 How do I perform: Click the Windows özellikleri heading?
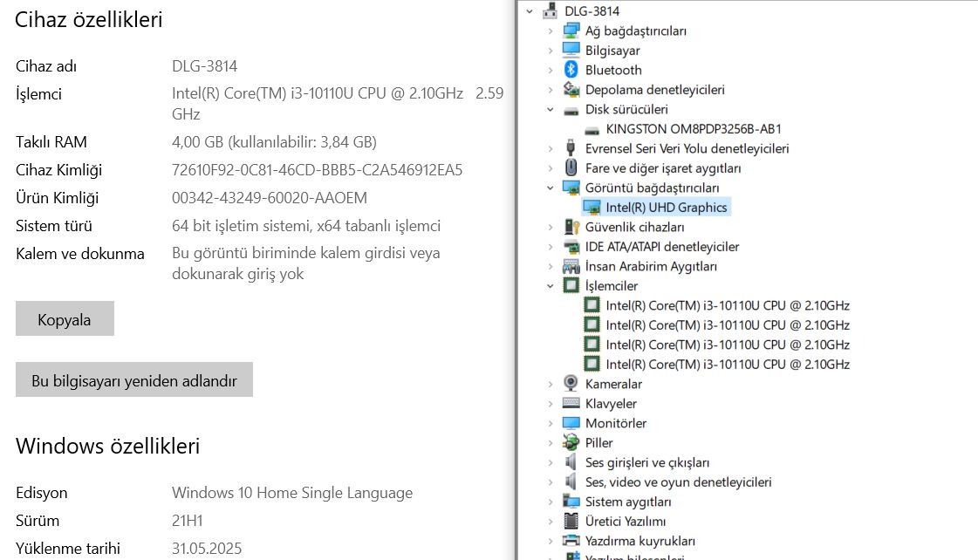[108, 447]
